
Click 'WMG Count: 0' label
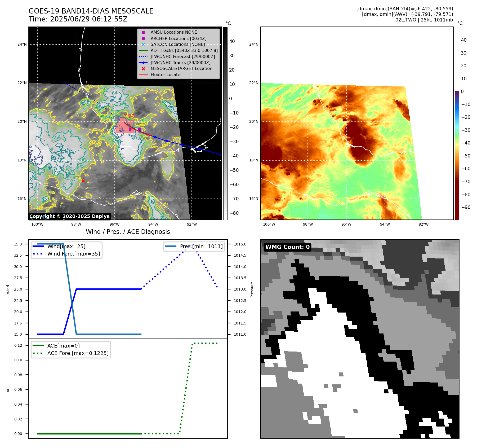[x=287, y=247]
